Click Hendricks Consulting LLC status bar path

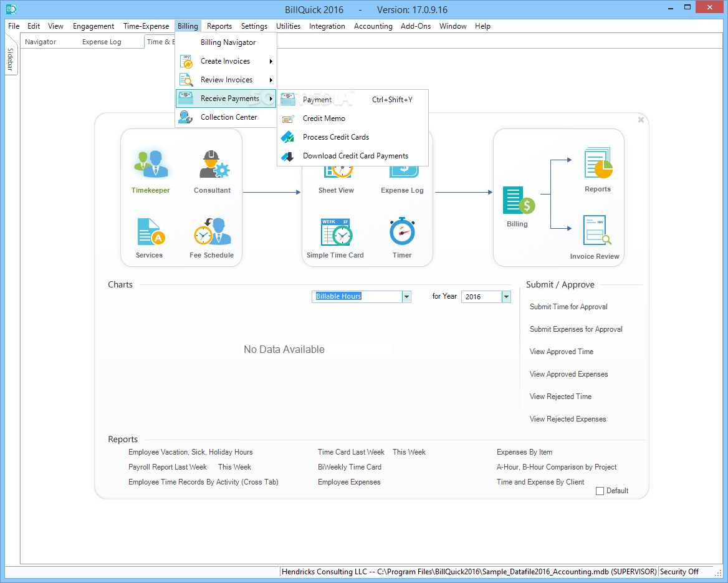pos(469,572)
